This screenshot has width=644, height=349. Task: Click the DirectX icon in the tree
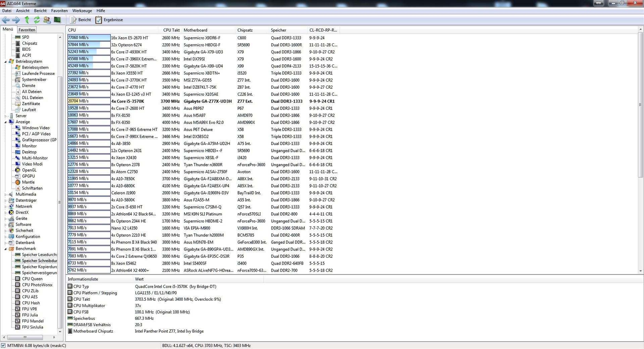tap(11, 213)
